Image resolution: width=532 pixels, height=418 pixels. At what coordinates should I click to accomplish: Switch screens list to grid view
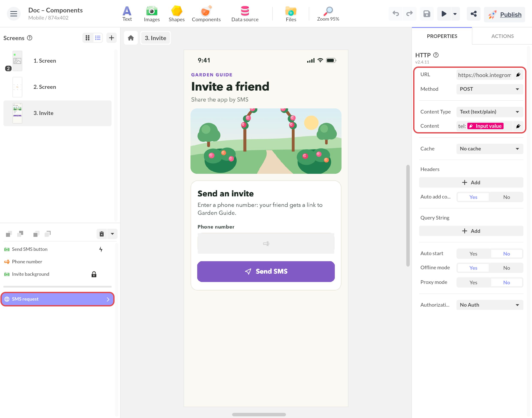click(x=87, y=38)
